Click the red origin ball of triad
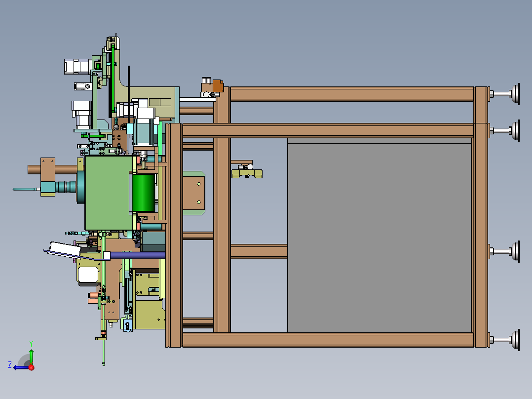This screenshot has width=532, height=399. point(32,367)
